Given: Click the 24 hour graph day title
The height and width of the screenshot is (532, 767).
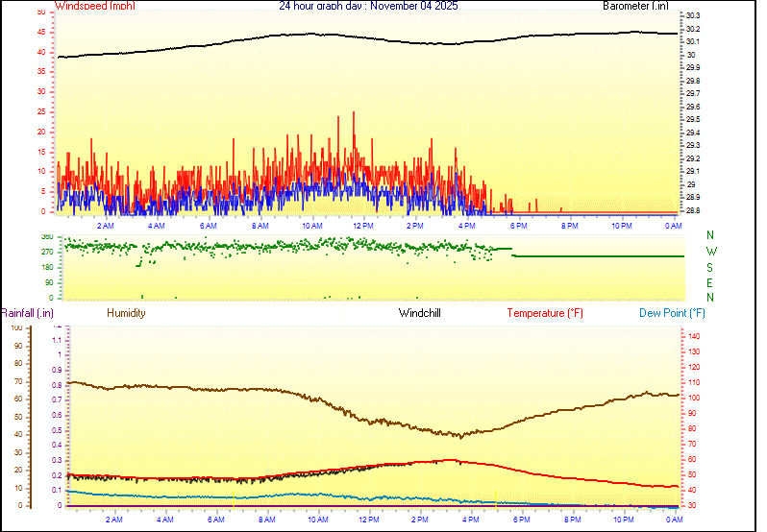Looking at the screenshot, I should pyautogui.click(x=368, y=6).
